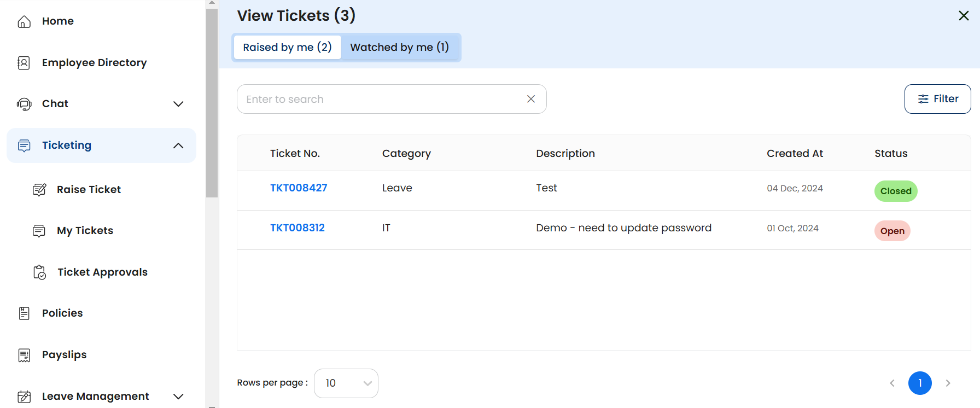
Task: Click the Payslips receipt icon
Action: [x=24, y=355]
